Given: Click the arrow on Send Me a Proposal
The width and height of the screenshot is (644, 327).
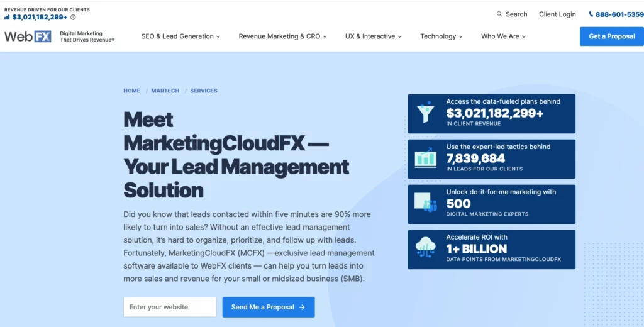Looking at the screenshot, I should [x=302, y=308].
